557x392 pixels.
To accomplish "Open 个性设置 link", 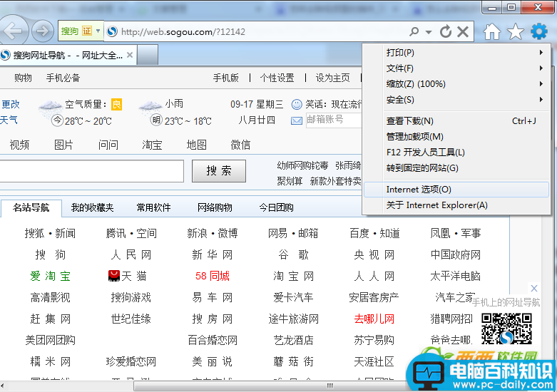I will coord(277,78).
